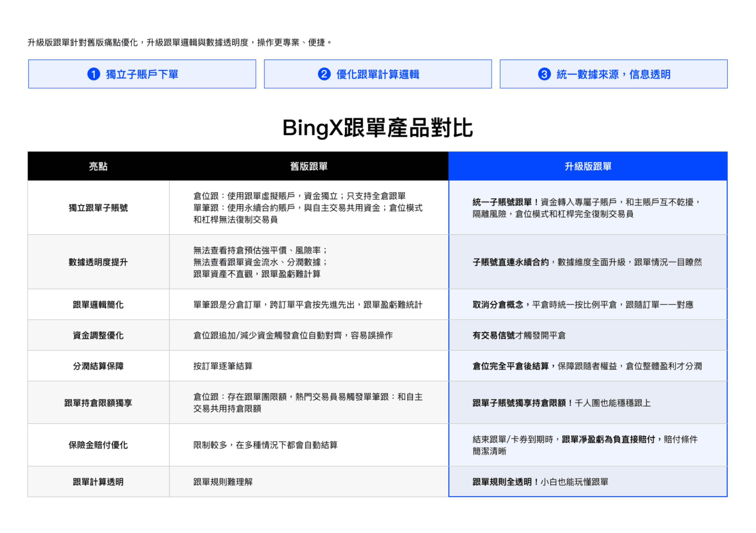Select the 獨立子賬戶下單 box

pos(142,74)
